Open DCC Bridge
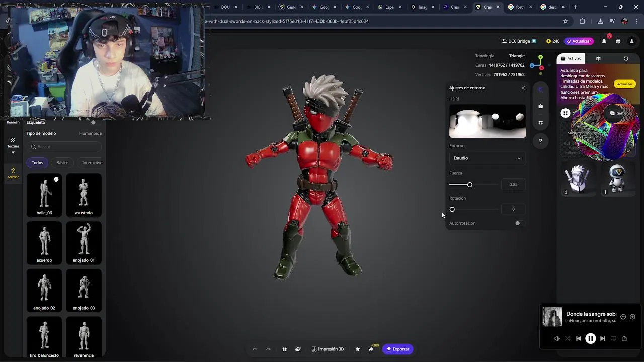The image size is (644, 362). tap(519, 41)
